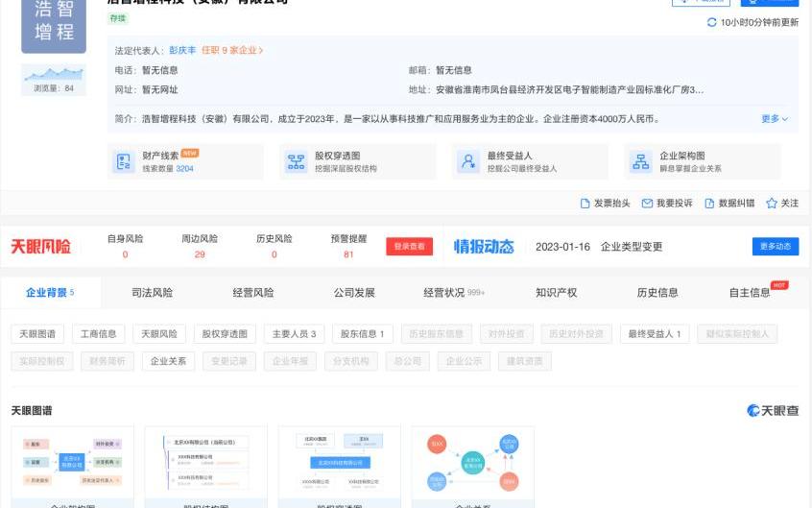Screen dimensions: 812x508
Task: Open the 自主信息 tab
Action: (x=750, y=292)
